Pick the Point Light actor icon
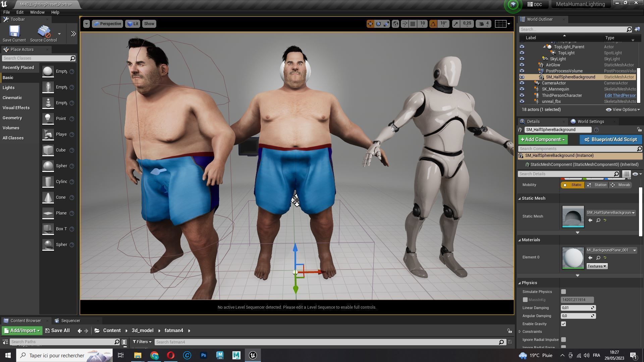The width and height of the screenshot is (644, 362). point(48,119)
